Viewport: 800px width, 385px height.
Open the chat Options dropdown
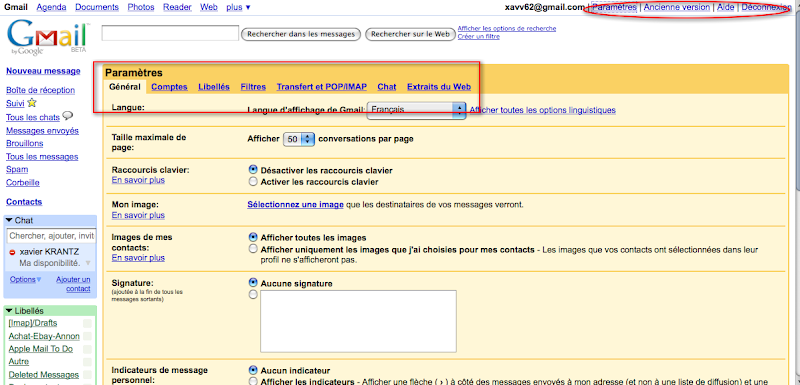26,279
